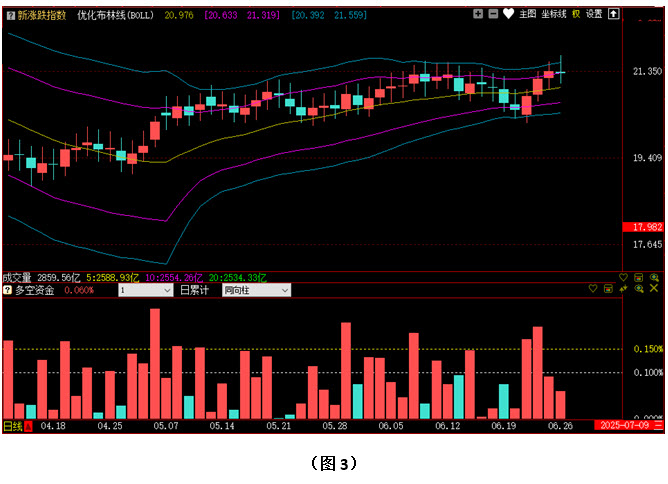668x484 pixels.
Task: Select the 新涨跌指数 indicator title
Action: pos(42,15)
